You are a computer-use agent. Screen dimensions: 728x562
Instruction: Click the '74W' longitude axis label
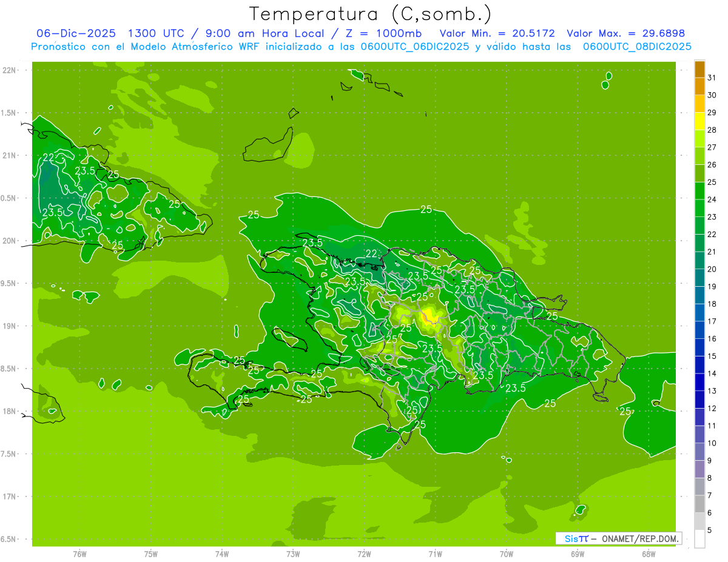(222, 554)
